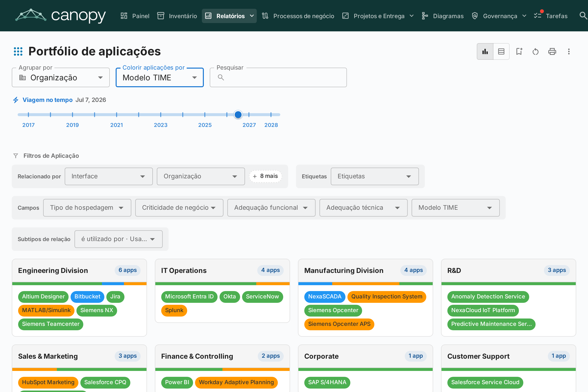Click the add bookmark icon
This screenshot has height=392, width=588.
(519, 51)
